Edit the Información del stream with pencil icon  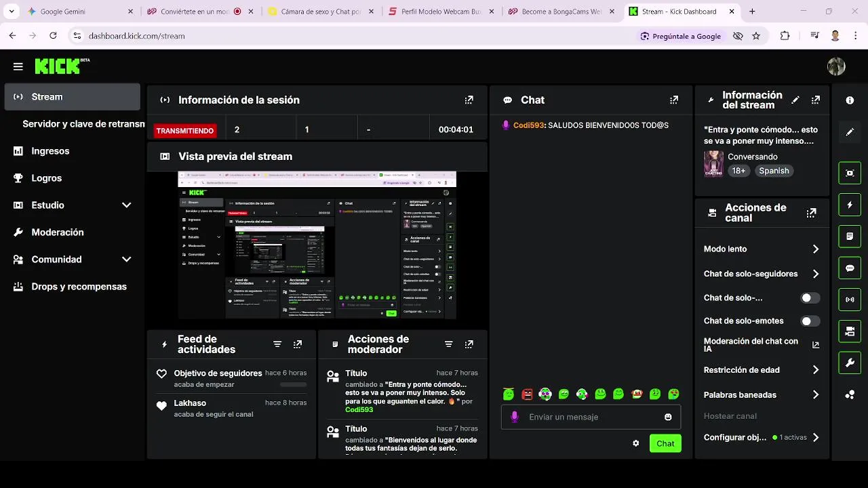point(795,100)
